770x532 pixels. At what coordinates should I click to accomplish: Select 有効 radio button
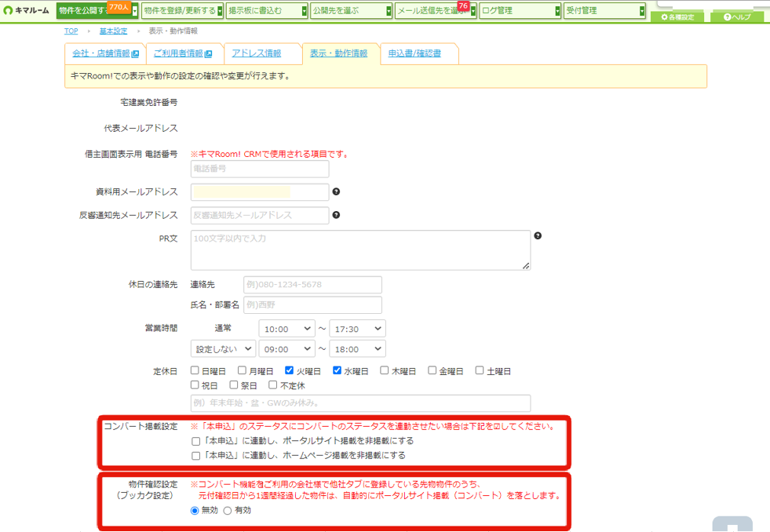click(228, 511)
